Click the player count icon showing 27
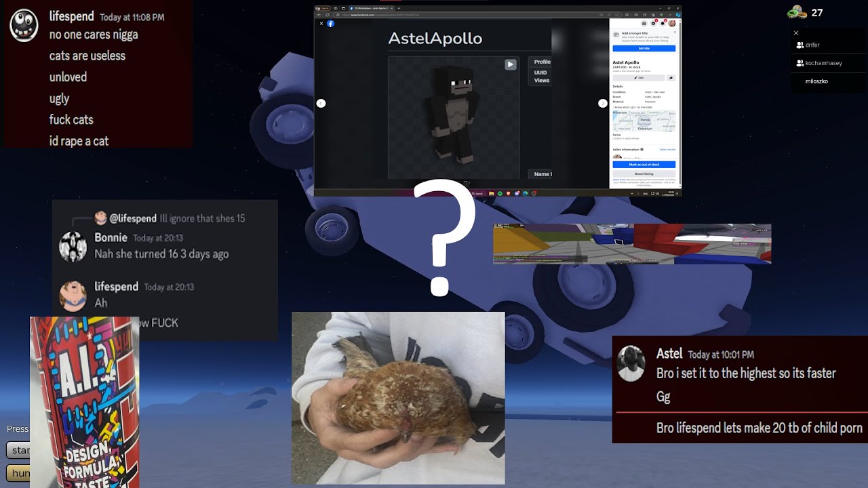 (797, 12)
